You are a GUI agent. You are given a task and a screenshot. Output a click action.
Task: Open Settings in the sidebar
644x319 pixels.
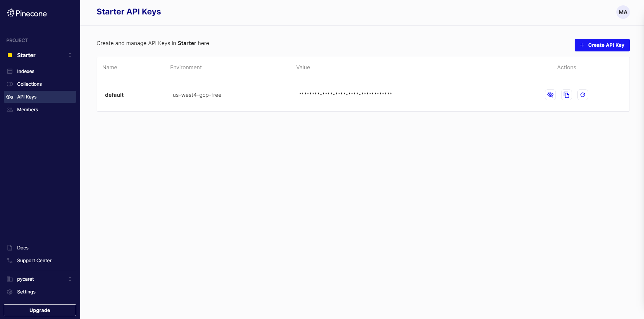click(40, 292)
